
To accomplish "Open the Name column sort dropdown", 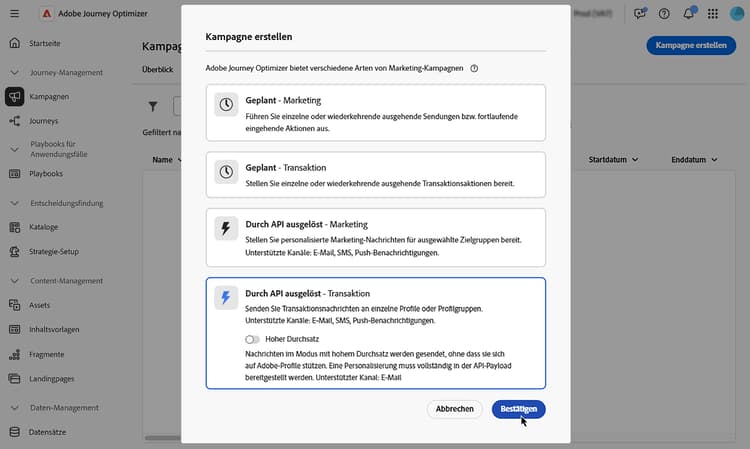I will [179, 160].
